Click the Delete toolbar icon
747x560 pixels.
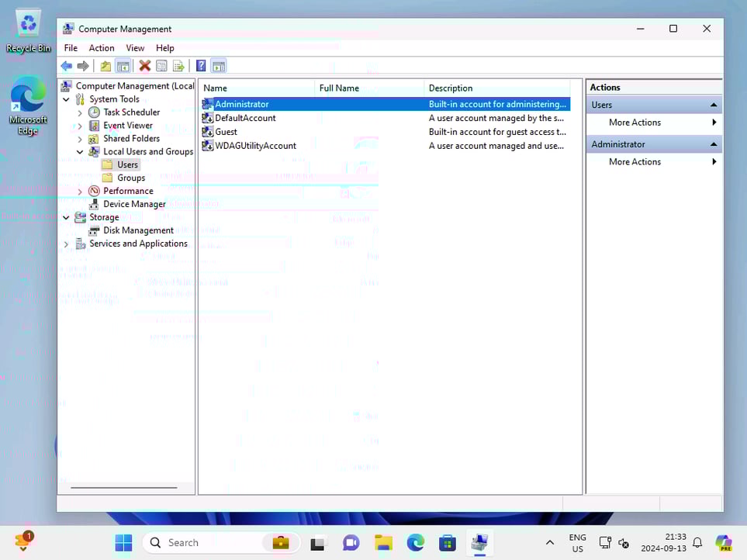(x=144, y=66)
